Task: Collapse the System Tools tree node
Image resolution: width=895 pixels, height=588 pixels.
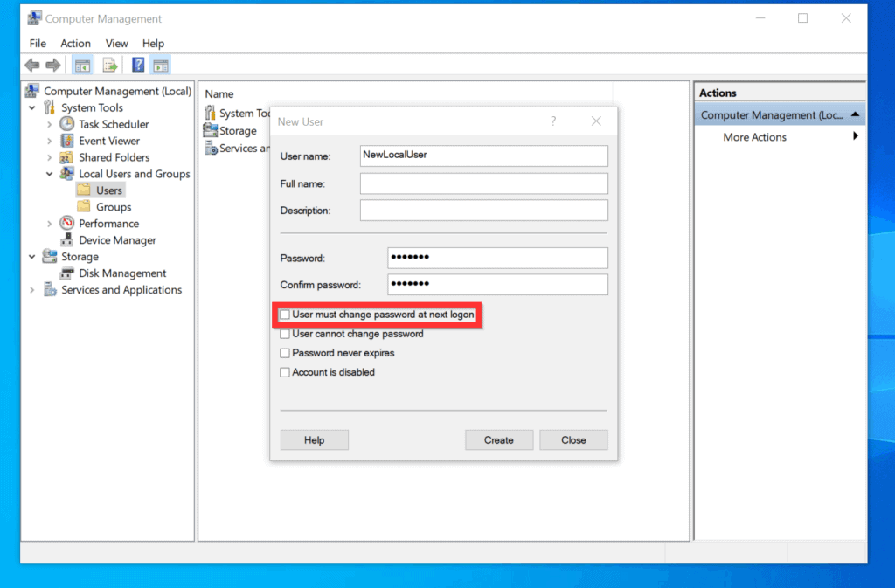Action: tap(32, 107)
